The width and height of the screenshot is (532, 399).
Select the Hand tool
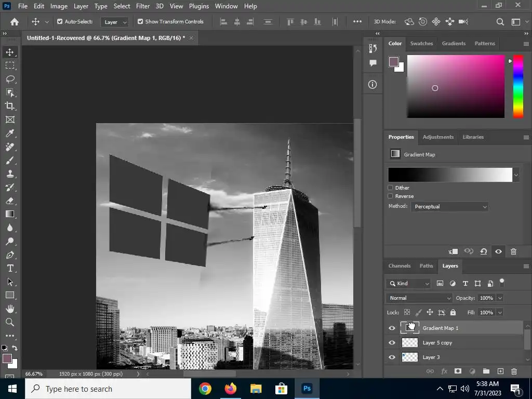[10, 309]
